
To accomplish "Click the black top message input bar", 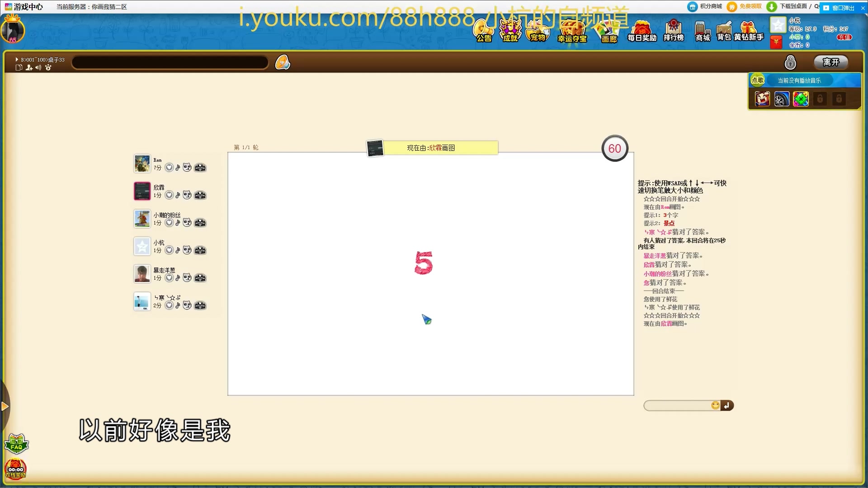I will coord(170,62).
